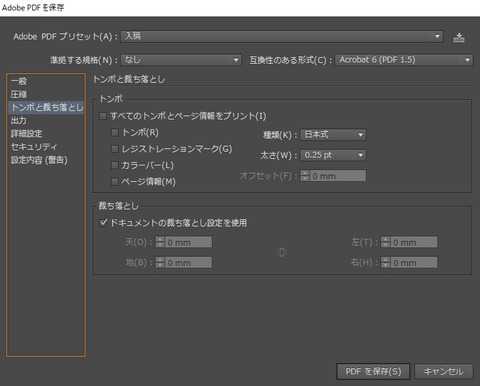480x386 pixels.
Task: Open the 種類 日本式 dropdown
Action: click(333, 135)
